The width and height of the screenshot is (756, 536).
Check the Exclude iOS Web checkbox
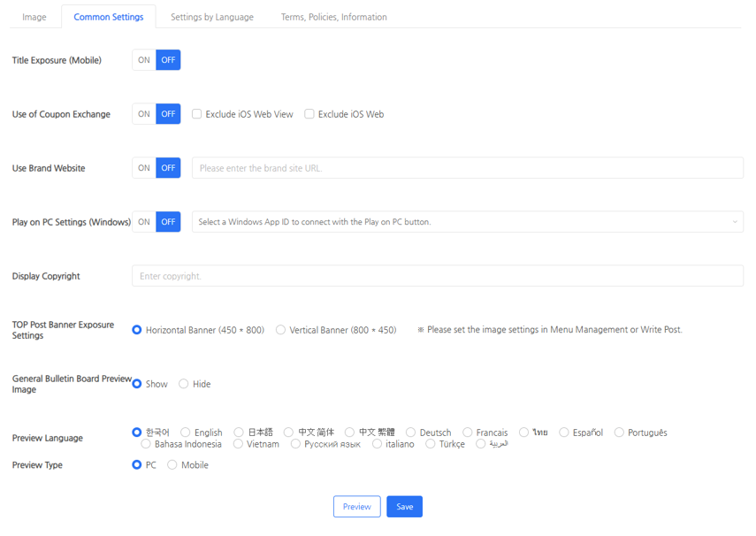pos(309,114)
